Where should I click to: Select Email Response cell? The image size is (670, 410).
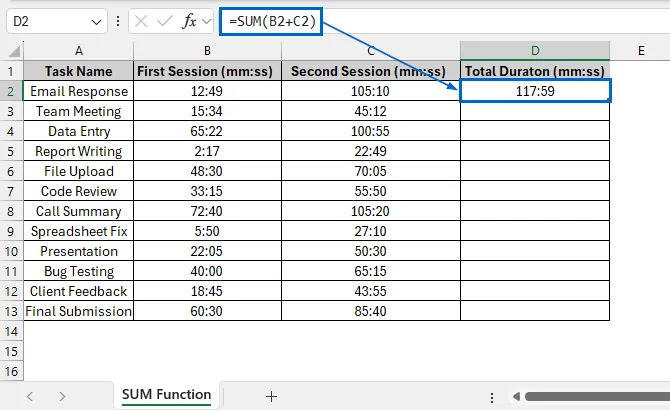point(79,91)
